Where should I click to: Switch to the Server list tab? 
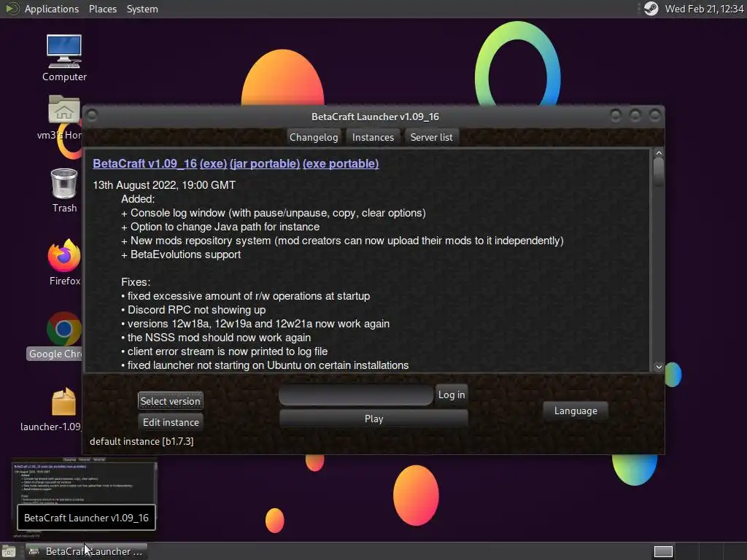point(432,137)
